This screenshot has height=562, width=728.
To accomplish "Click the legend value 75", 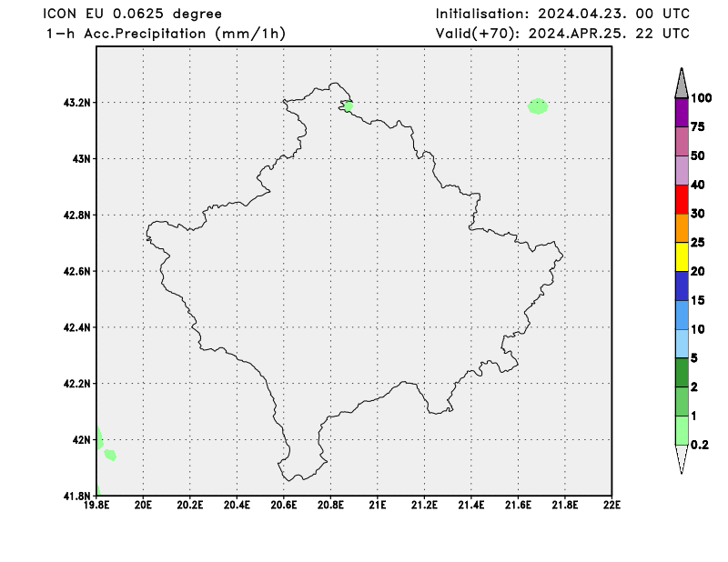I will [x=698, y=126].
